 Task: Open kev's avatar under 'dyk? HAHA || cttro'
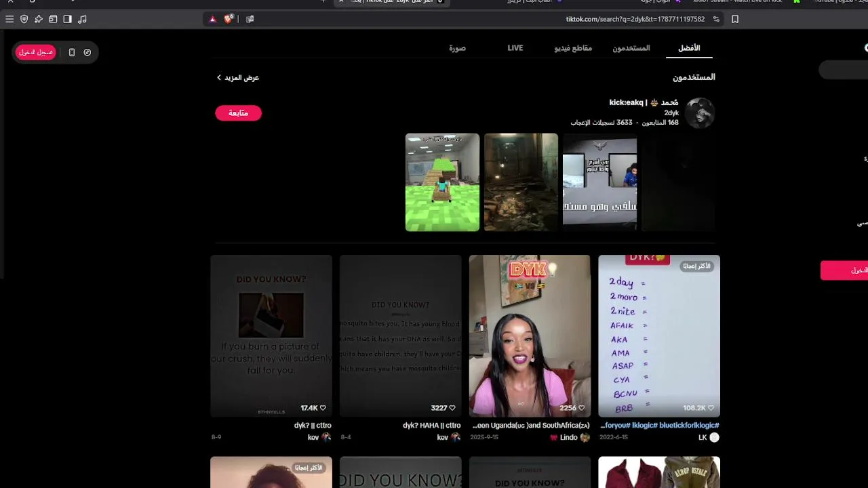(x=456, y=437)
